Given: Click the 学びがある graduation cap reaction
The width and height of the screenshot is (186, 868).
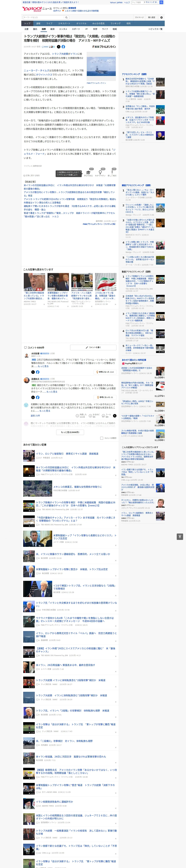Looking at the screenshot, I should 89,172.
